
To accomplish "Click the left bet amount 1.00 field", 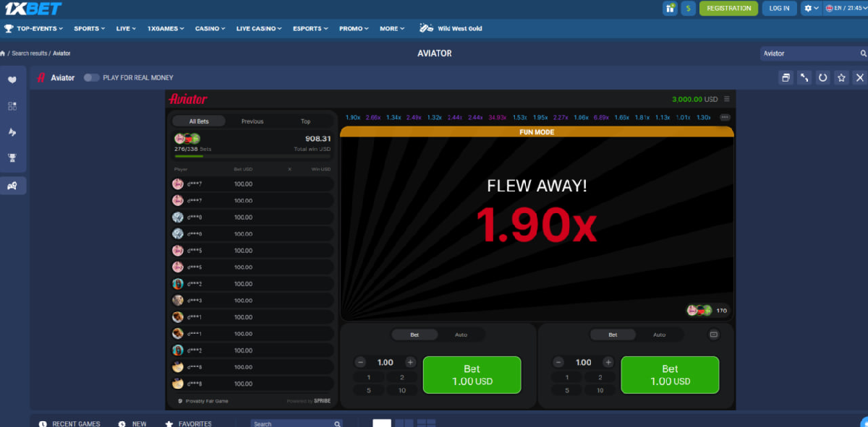I will click(x=386, y=362).
